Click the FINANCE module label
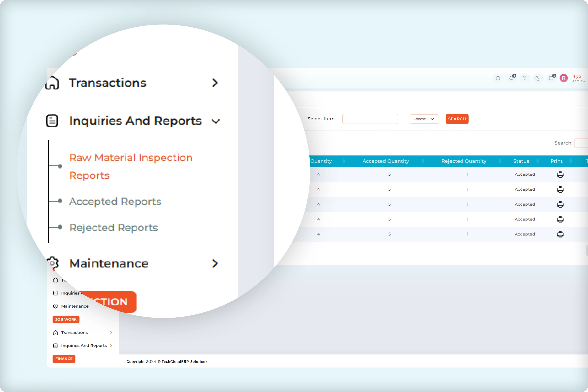 64,359
